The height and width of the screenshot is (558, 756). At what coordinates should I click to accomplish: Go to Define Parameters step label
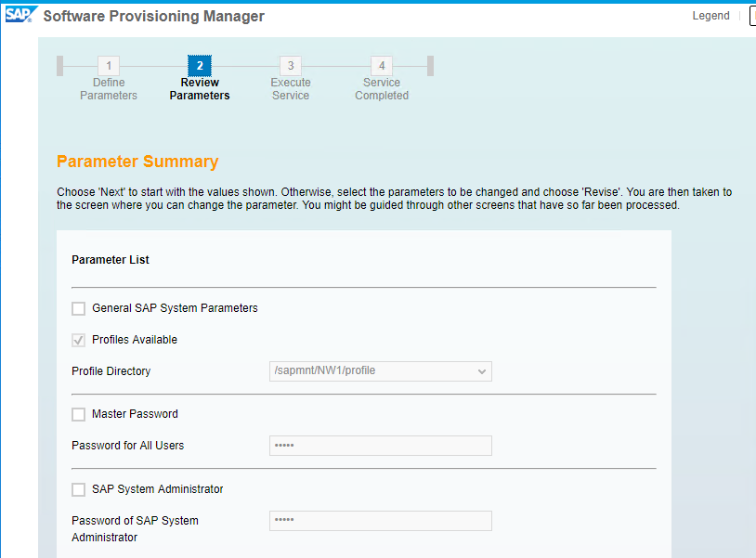tap(109, 89)
